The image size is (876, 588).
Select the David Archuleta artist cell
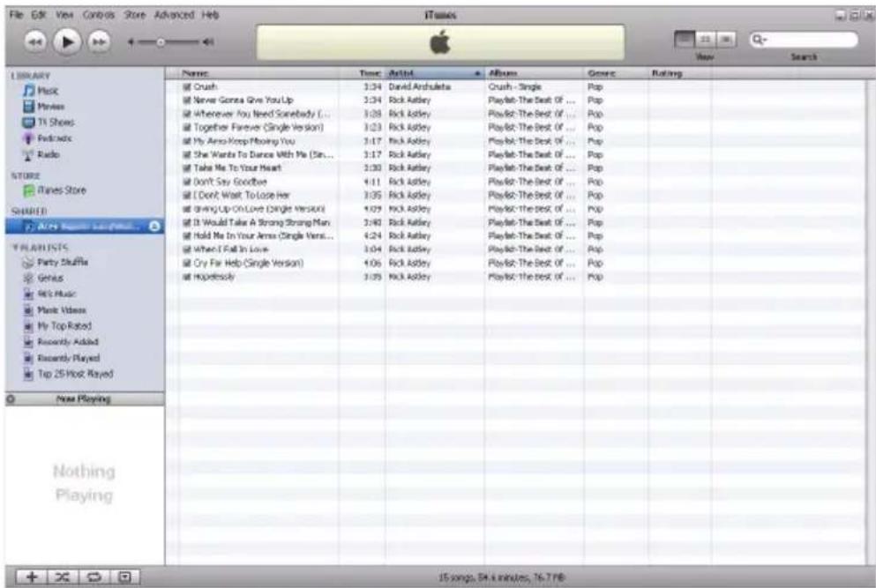pyautogui.click(x=420, y=86)
